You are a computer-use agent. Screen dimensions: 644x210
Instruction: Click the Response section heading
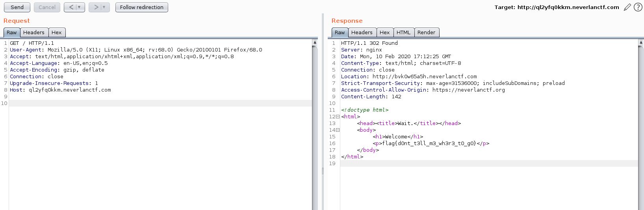coord(347,21)
